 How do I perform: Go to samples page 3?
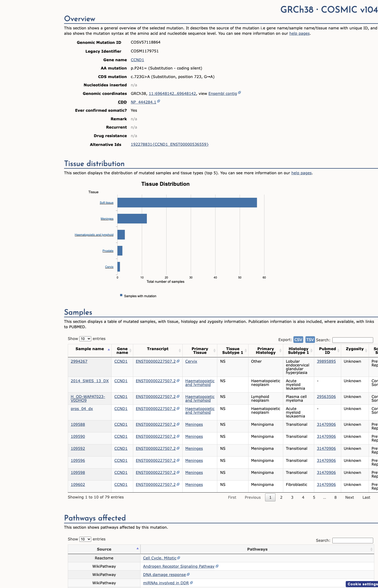tap(292, 497)
